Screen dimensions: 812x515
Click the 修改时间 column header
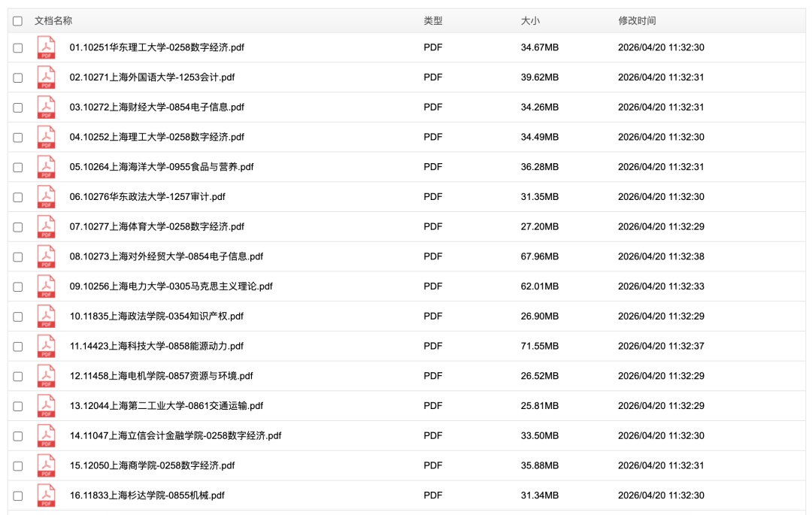(637, 21)
